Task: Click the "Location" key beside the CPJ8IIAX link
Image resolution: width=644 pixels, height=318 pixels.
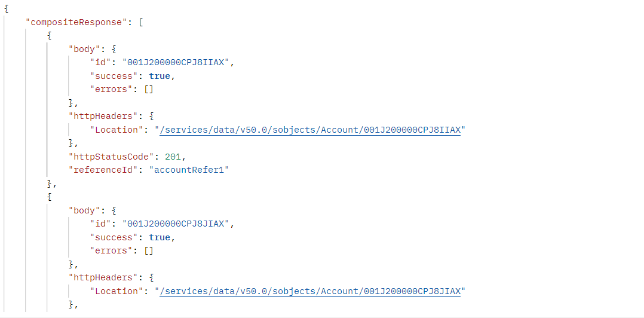Action: (116, 130)
